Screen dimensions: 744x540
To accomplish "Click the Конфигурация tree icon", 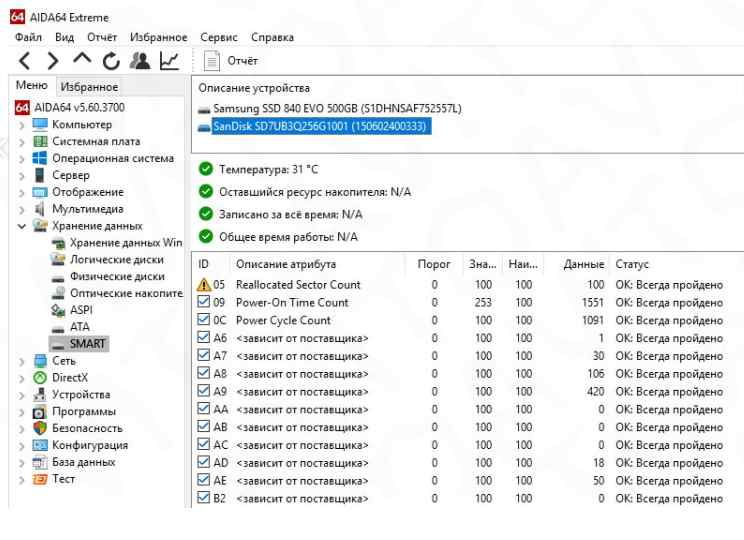I will (40, 445).
